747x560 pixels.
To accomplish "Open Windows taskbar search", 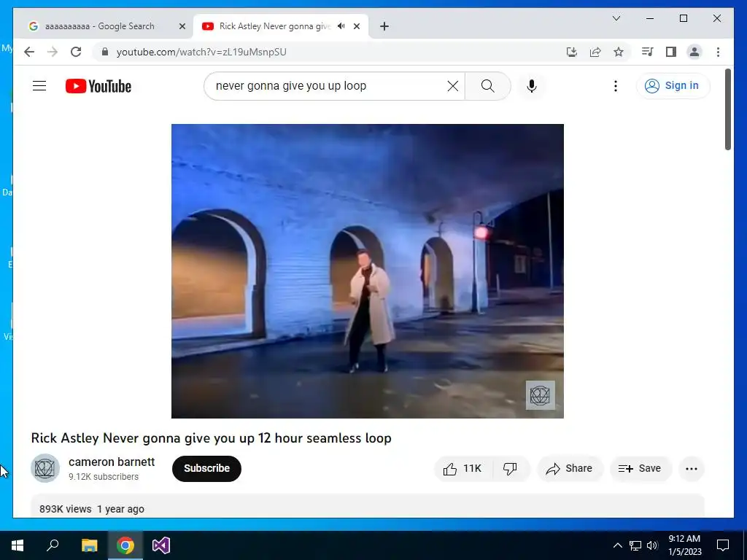I will point(53,545).
